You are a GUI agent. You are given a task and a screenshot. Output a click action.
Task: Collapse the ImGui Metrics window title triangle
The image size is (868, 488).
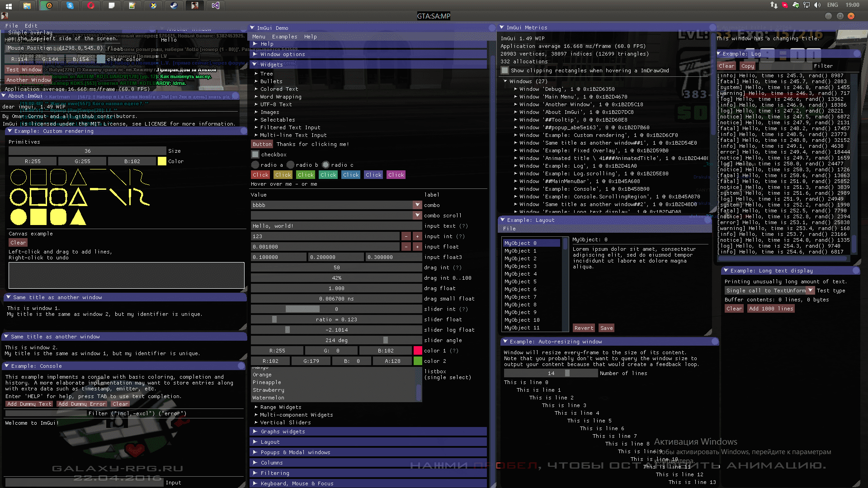click(502, 28)
